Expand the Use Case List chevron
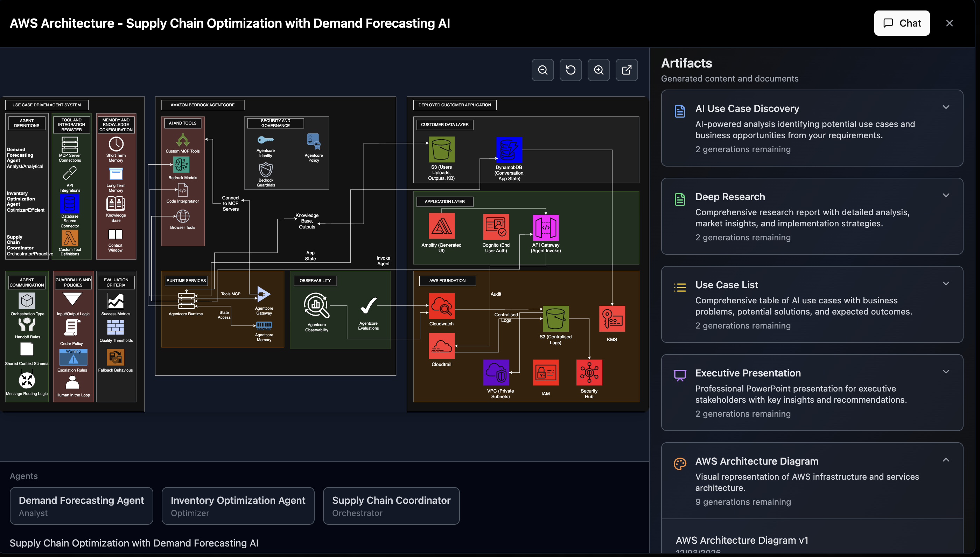980x557 pixels. [946, 283]
